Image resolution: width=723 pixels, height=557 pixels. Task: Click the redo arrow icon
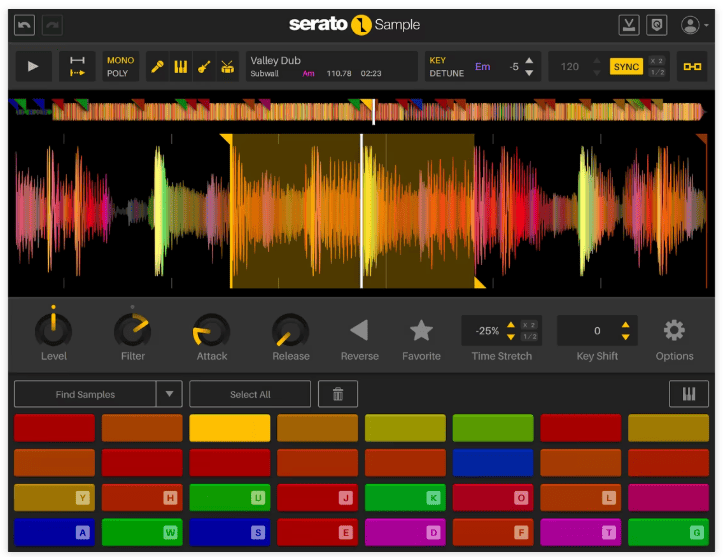[52, 25]
